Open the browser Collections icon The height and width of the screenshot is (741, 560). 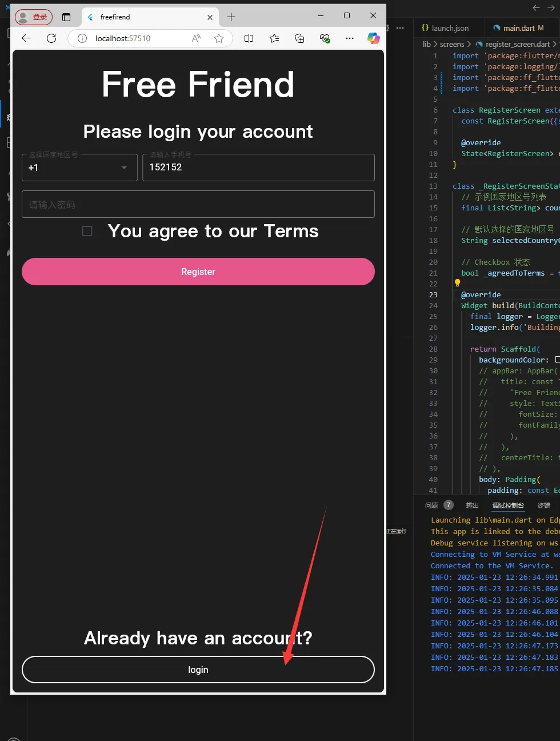pyautogui.click(x=299, y=38)
